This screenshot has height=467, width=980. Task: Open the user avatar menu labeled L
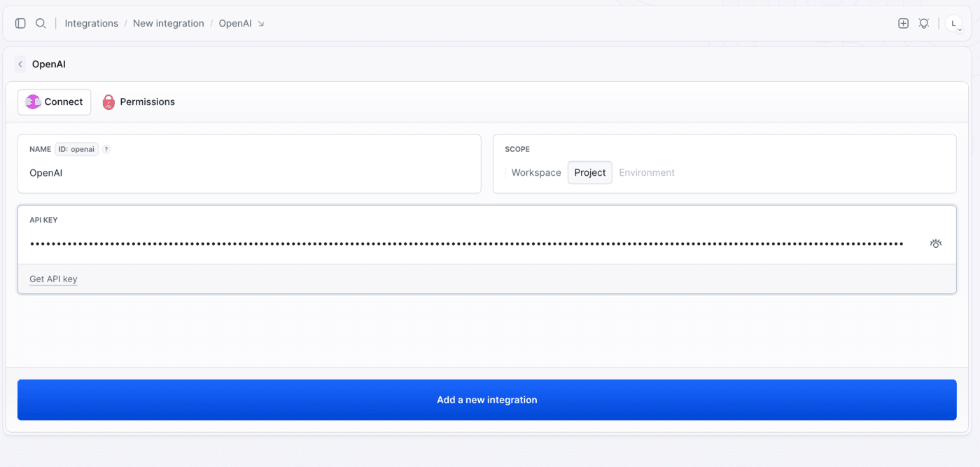click(954, 24)
